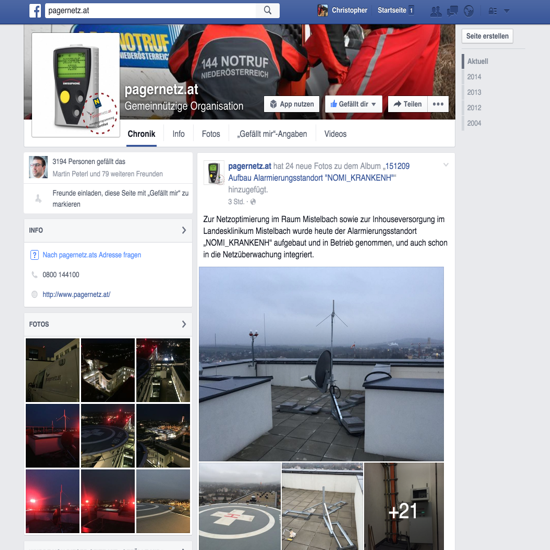Click the pagernetz.at post author link

pos(249,166)
